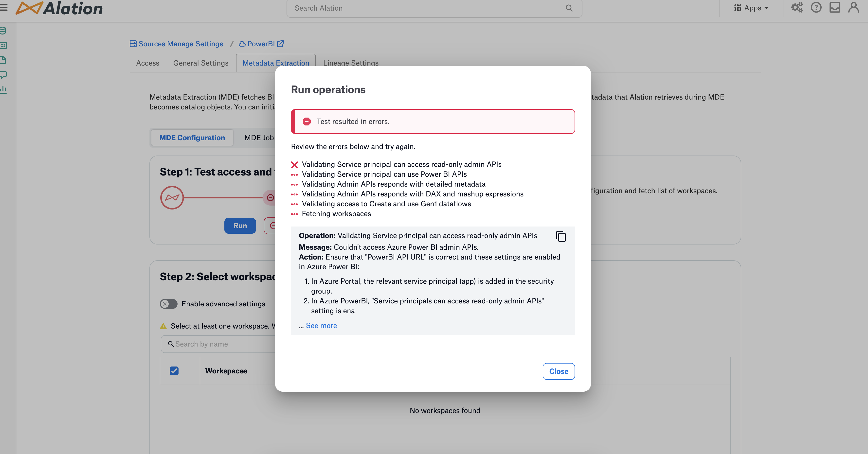
Task: Open the Access tab
Action: [x=148, y=63]
